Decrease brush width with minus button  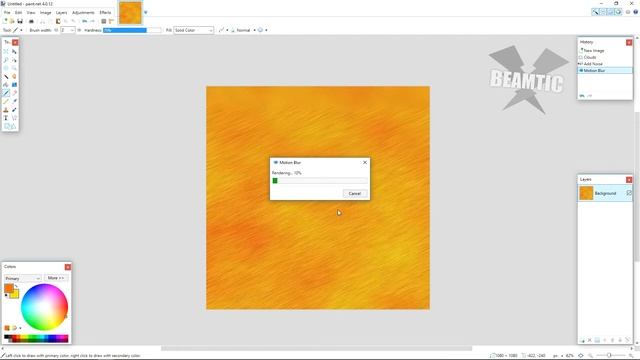pyautogui.click(x=56, y=30)
